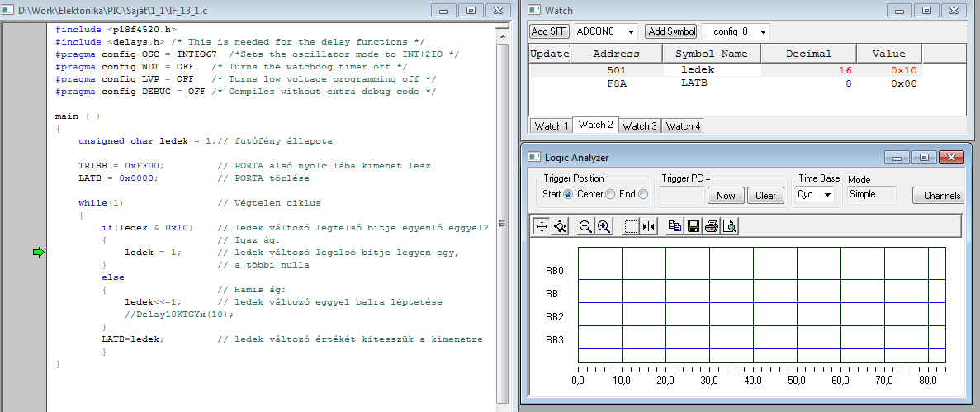
Task: Switch to Watch 2 tab
Action: click(x=595, y=125)
